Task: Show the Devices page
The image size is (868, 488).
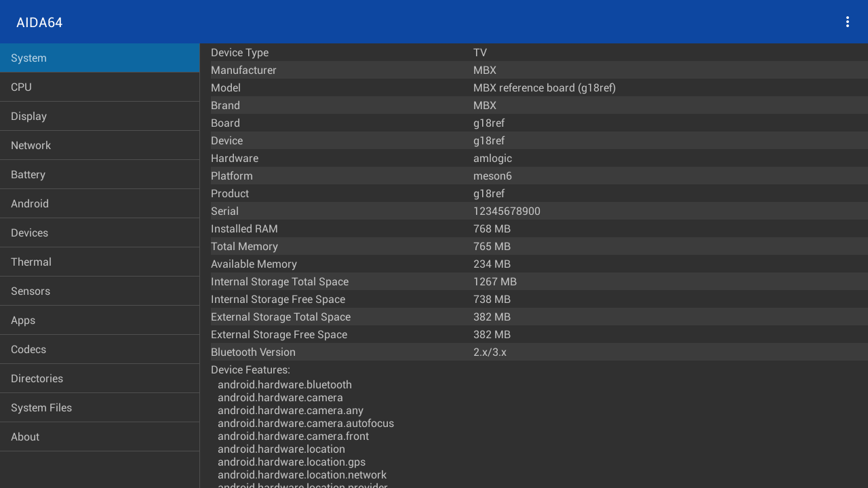Action: pyautogui.click(x=100, y=233)
